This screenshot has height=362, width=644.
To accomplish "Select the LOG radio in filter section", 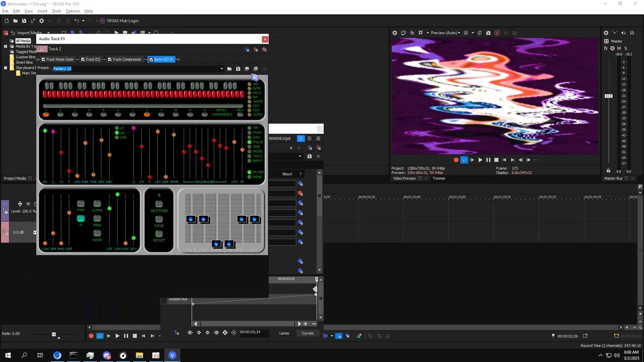I will click(x=117, y=137).
